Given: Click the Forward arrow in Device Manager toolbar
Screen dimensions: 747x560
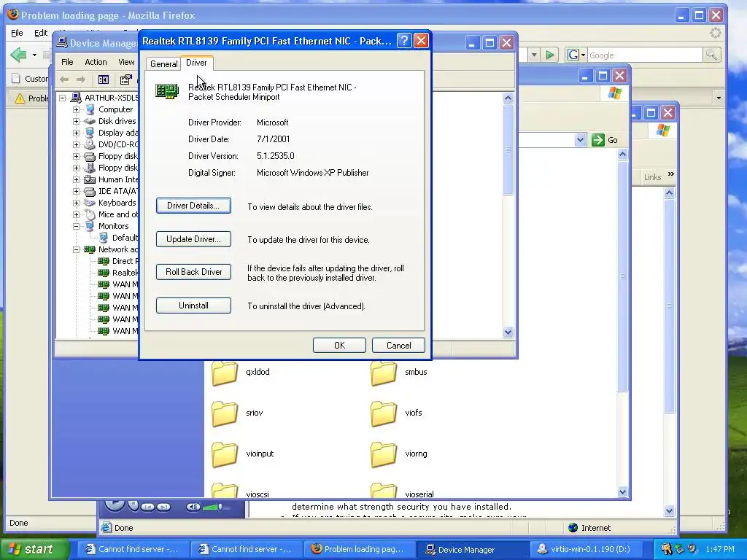Looking at the screenshot, I should click(x=81, y=79).
